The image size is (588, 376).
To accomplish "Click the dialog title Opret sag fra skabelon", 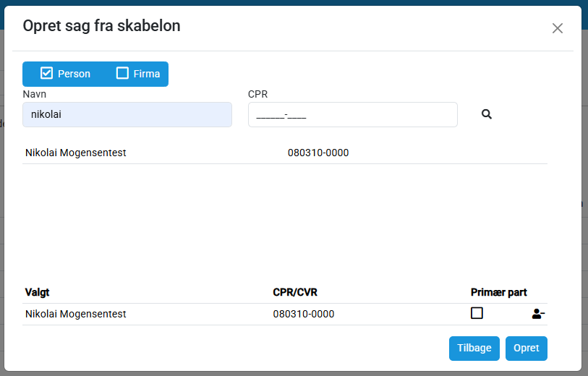I will pos(102,26).
